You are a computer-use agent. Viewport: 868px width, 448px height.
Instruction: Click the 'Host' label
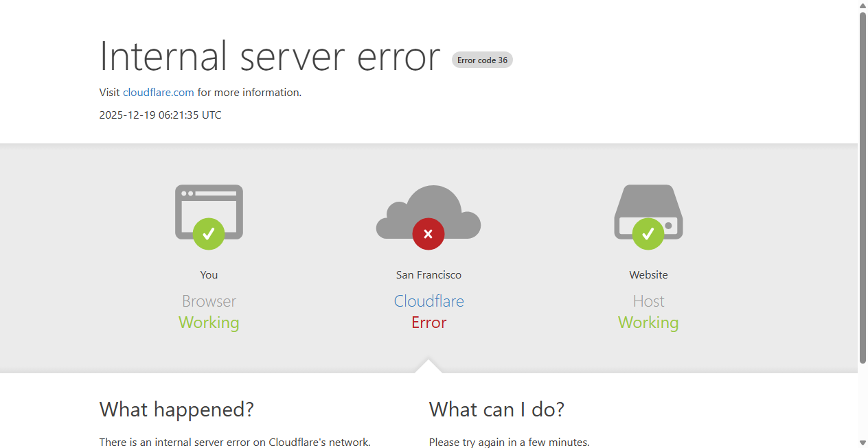648,301
